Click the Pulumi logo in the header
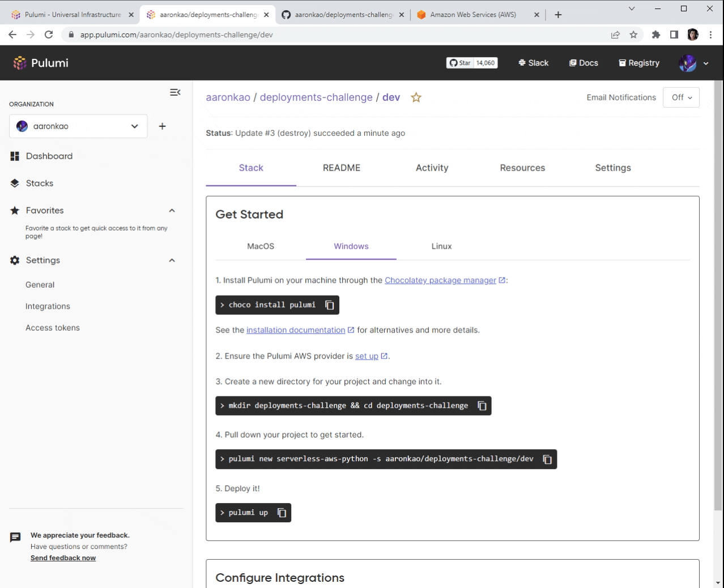This screenshot has height=588, width=724. (x=41, y=63)
